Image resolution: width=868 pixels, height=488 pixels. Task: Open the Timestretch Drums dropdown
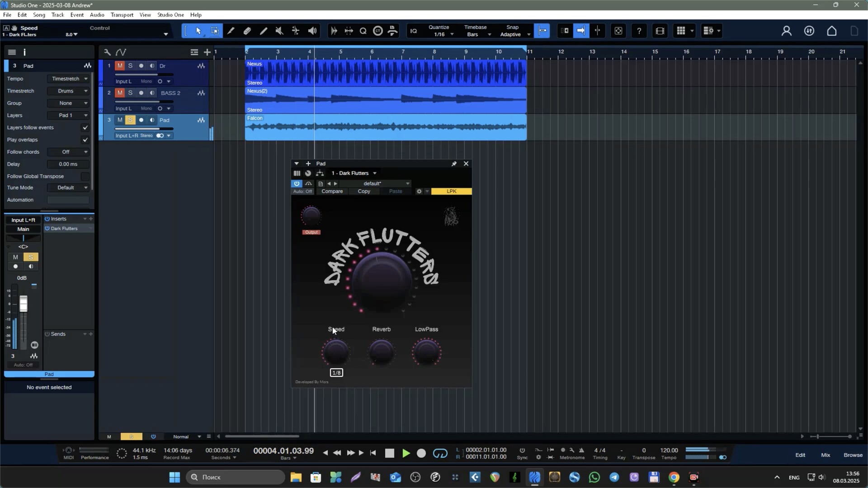68,91
